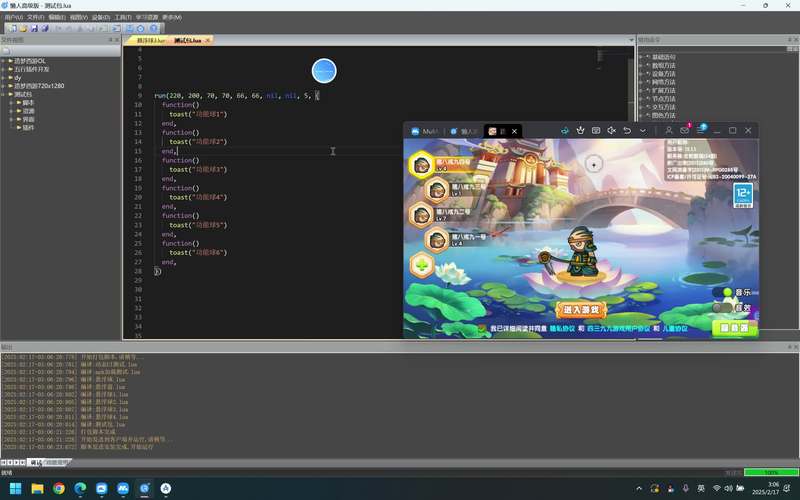Open the emulator hamburger menu icon
The height and width of the screenshot is (500, 800).
(701, 130)
